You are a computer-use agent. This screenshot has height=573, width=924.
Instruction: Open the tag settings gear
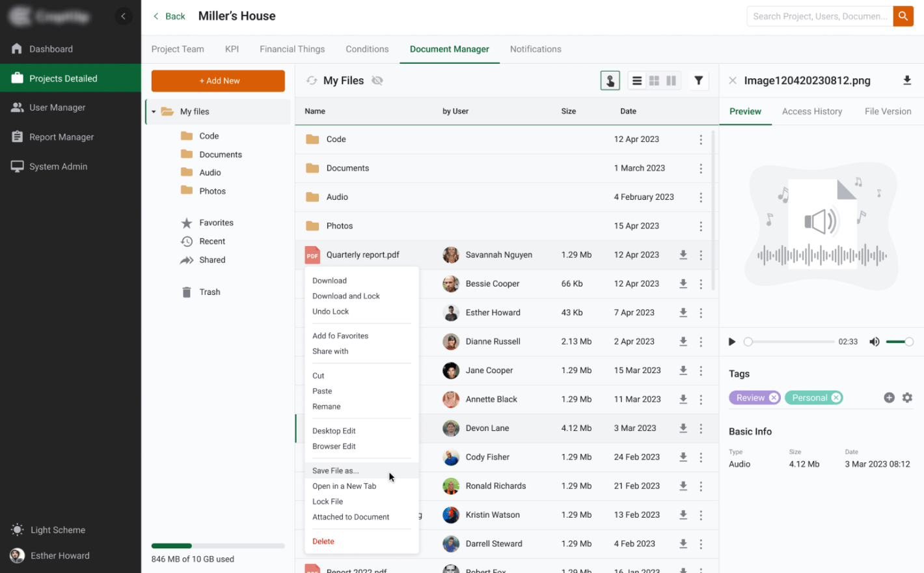tap(907, 397)
